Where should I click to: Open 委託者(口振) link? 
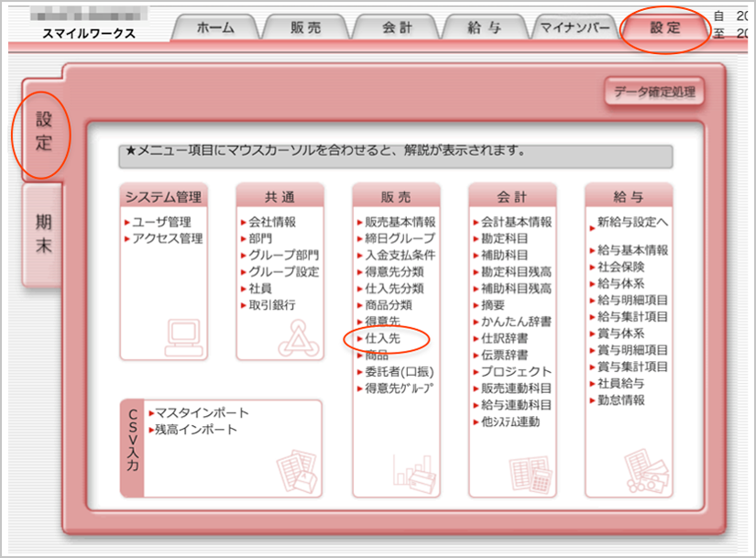400,372
